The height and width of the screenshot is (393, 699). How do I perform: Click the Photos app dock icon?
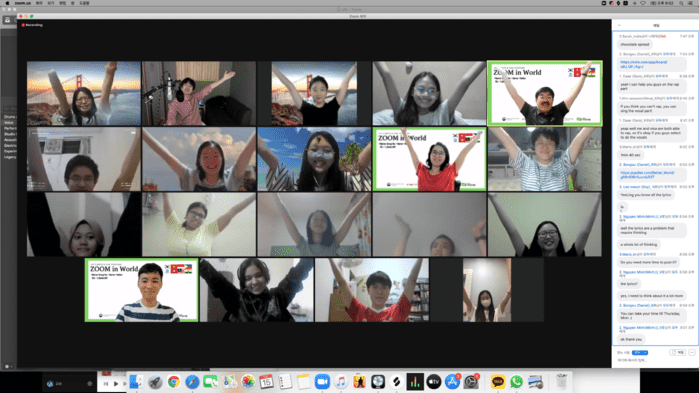[x=248, y=382]
